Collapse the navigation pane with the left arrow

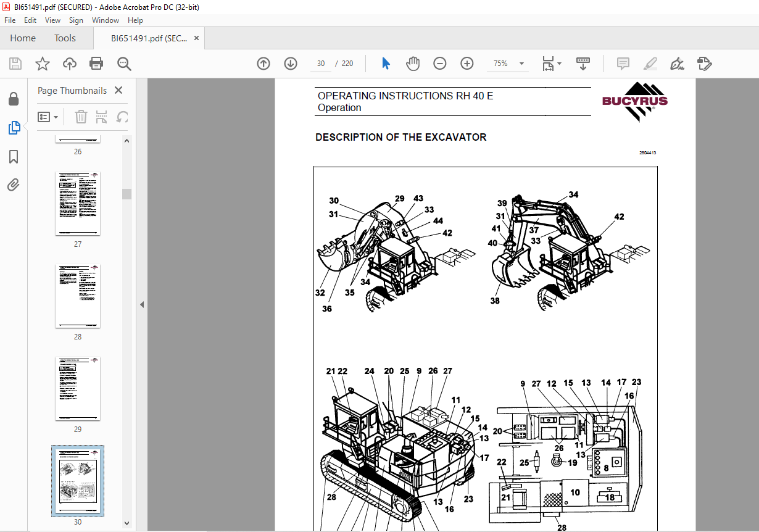[x=141, y=304]
